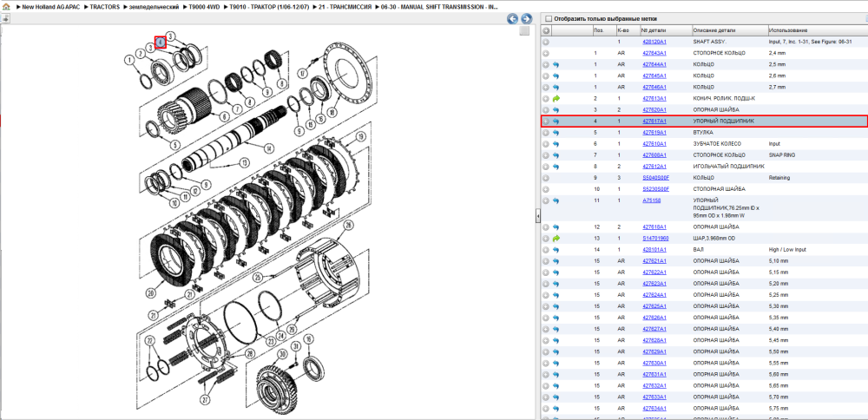The image size is (868, 420).
Task: Select callout 1 on the diagram
Action: [129, 59]
